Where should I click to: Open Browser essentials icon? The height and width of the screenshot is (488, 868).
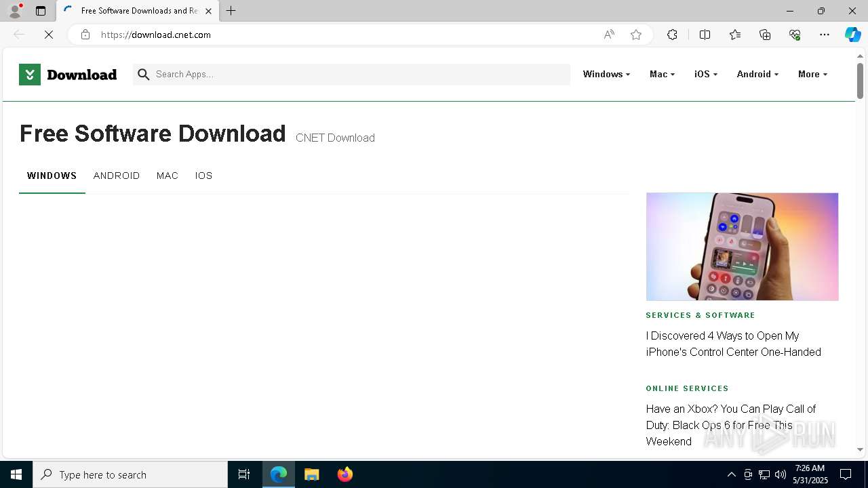pyautogui.click(x=795, y=35)
